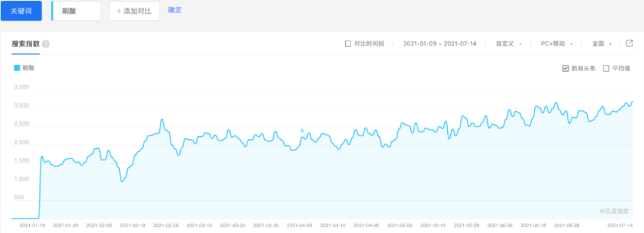This screenshot has height=233, width=644.
Task: Click the 2021-07-14 x-axis date
Action: coord(620,226)
